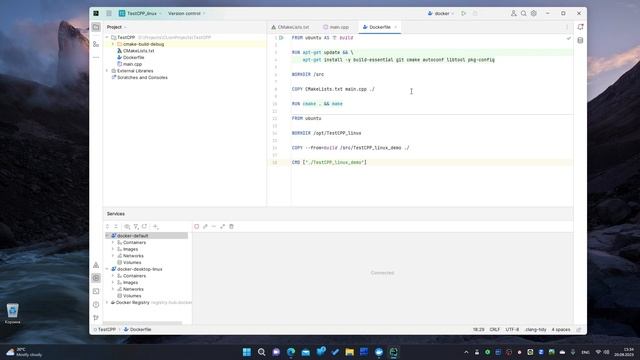640x360 pixels.
Task: Open the account profile icon
Action: pyautogui.click(x=513, y=13)
